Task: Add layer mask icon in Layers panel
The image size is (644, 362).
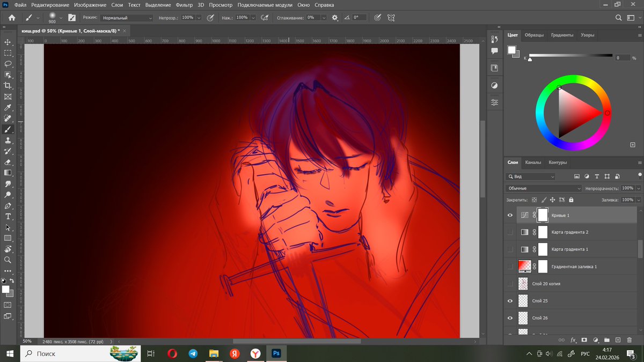Action: click(584, 340)
